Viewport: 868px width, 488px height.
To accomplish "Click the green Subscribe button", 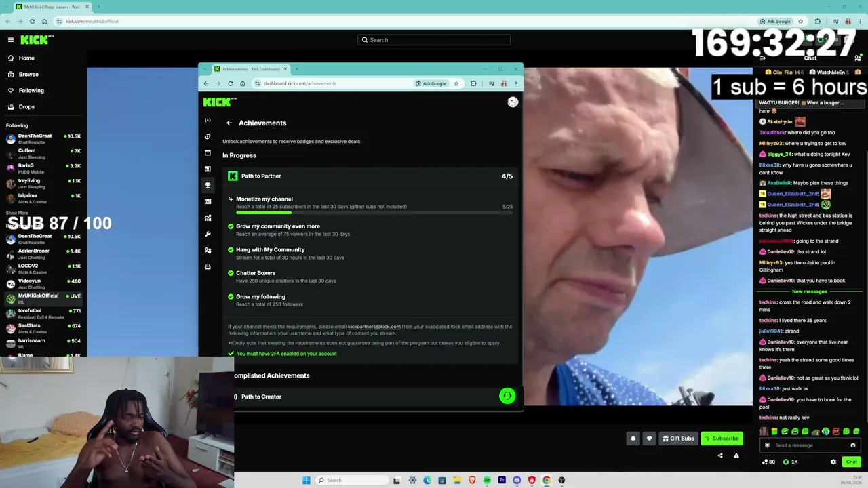I will pos(722,439).
